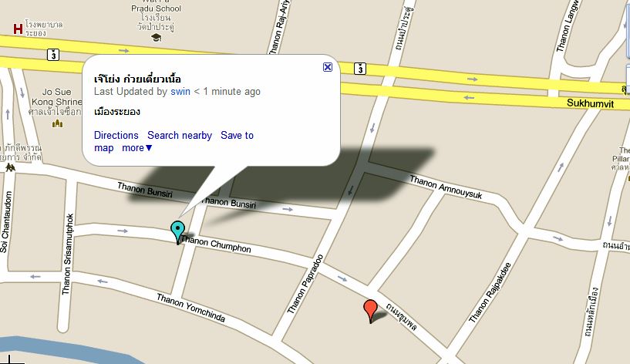
Task: Click the Pradu School graduation cap icon
Action: tap(157, 38)
